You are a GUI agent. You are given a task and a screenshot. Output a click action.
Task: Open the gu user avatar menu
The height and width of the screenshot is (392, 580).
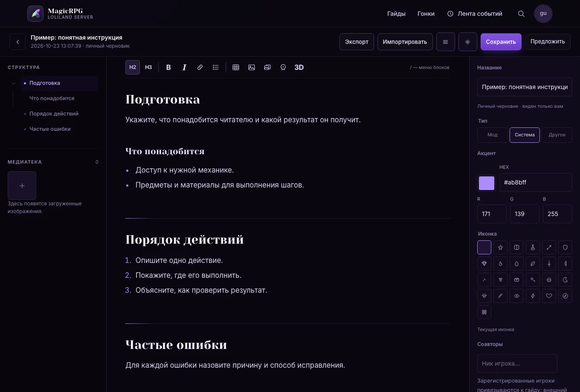click(543, 14)
